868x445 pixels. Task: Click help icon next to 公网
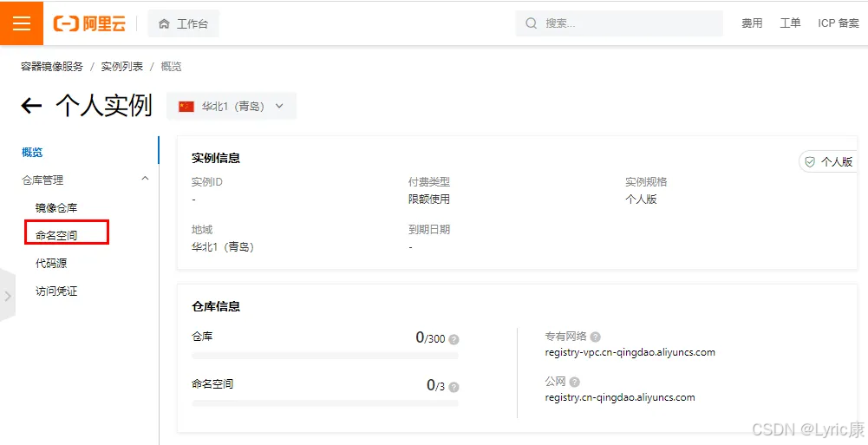tap(575, 382)
